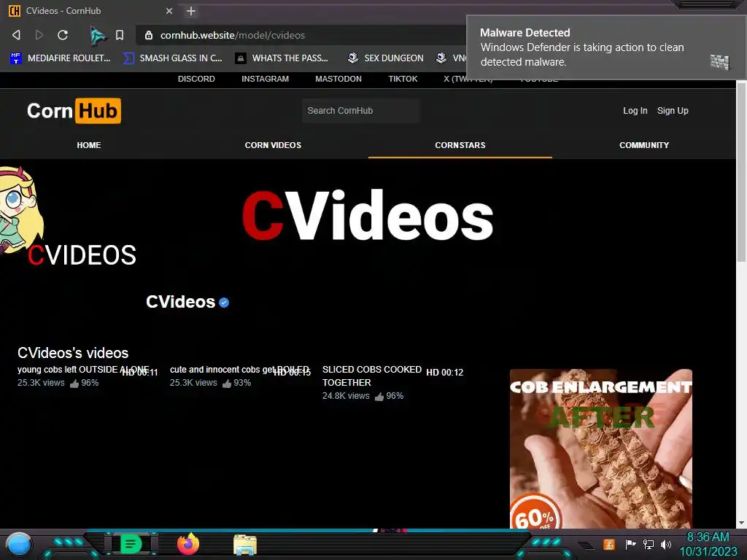Open video 'young cobs left OUTSIDE ALONE'
The height and width of the screenshot is (560, 747).
point(83,370)
